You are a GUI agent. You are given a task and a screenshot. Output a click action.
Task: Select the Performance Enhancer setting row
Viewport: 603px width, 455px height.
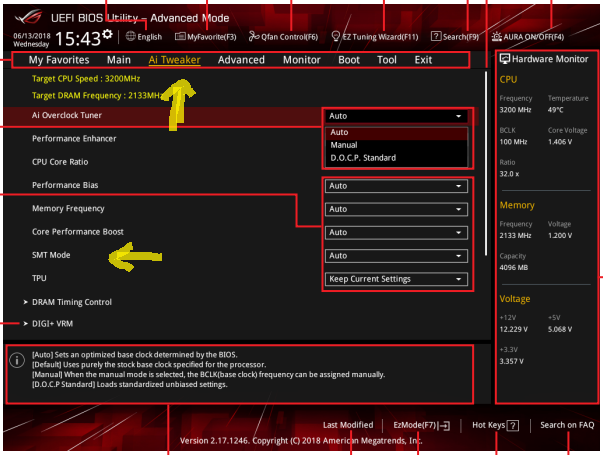74,138
